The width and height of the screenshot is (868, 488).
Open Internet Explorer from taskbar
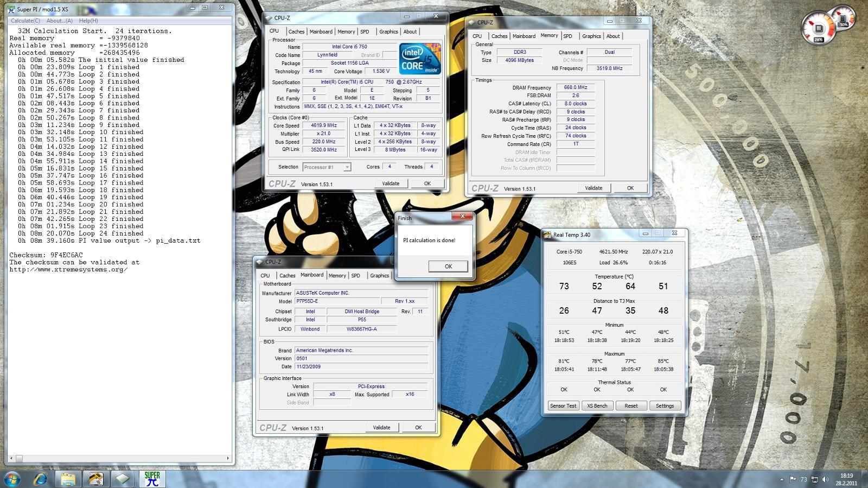[40, 479]
